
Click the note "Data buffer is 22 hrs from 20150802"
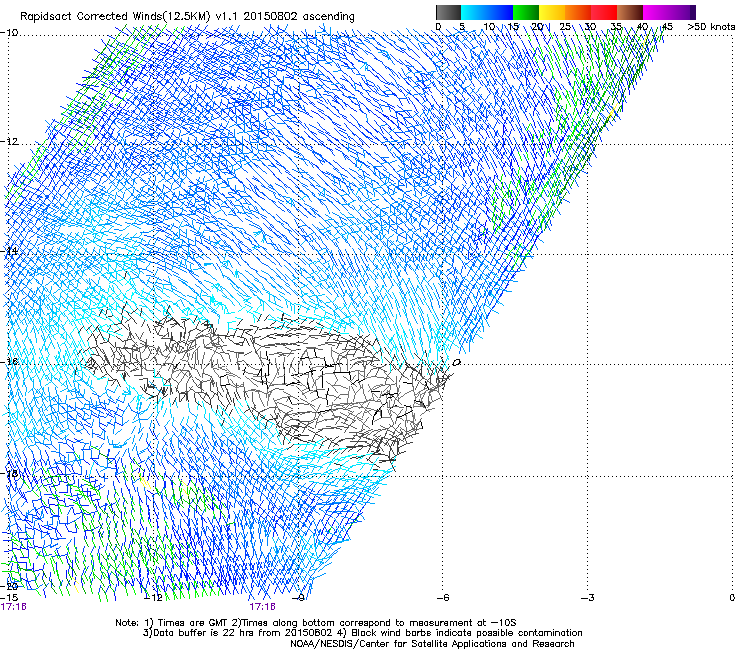click(237, 633)
